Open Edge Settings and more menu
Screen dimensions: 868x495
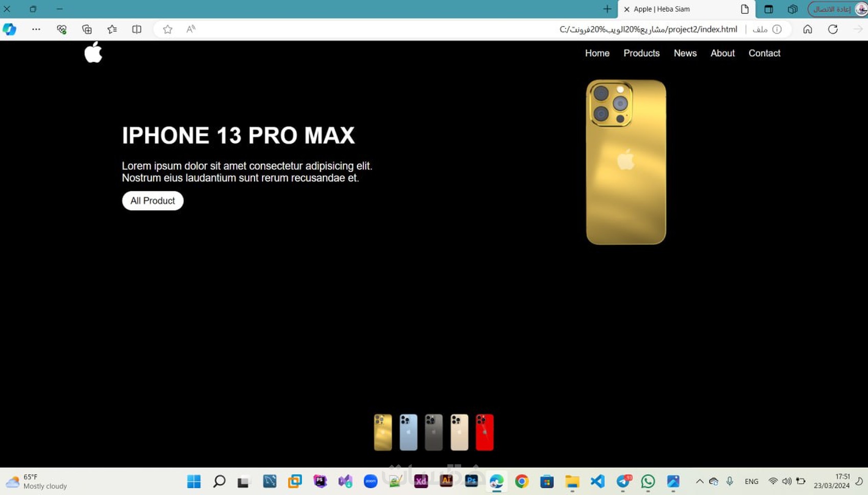pyautogui.click(x=36, y=29)
